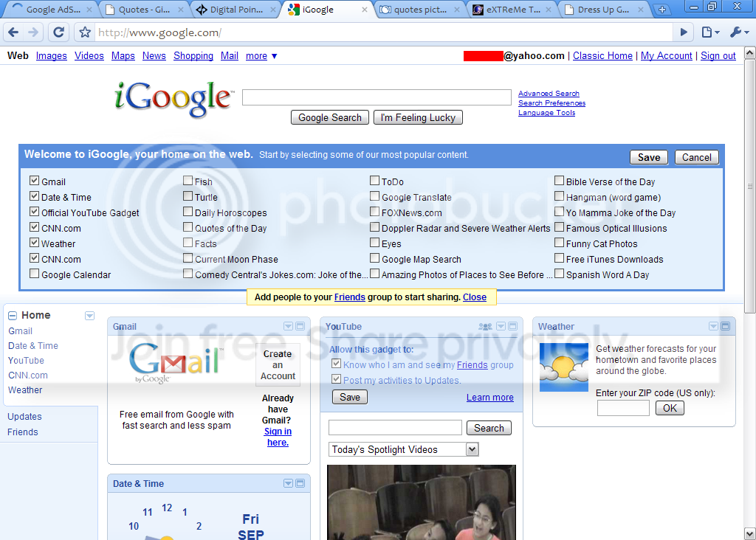Check the Bible Verse of the Day checkbox

(560, 181)
